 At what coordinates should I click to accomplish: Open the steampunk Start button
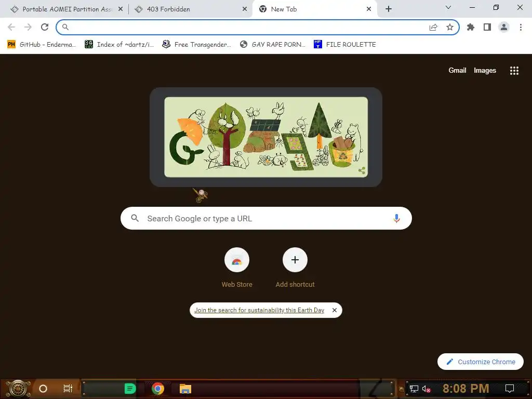[x=18, y=389]
